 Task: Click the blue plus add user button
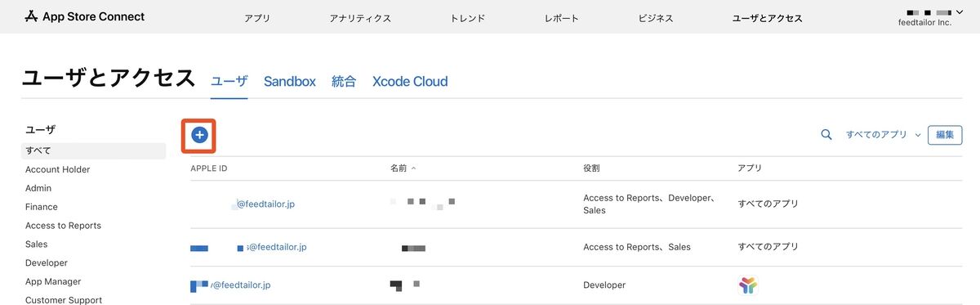tap(199, 135)
